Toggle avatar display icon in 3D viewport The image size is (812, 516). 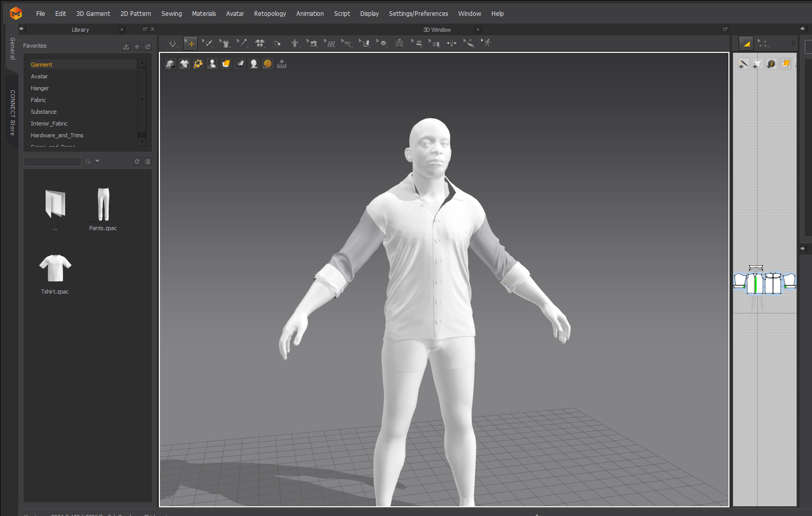tap(212, 64)
